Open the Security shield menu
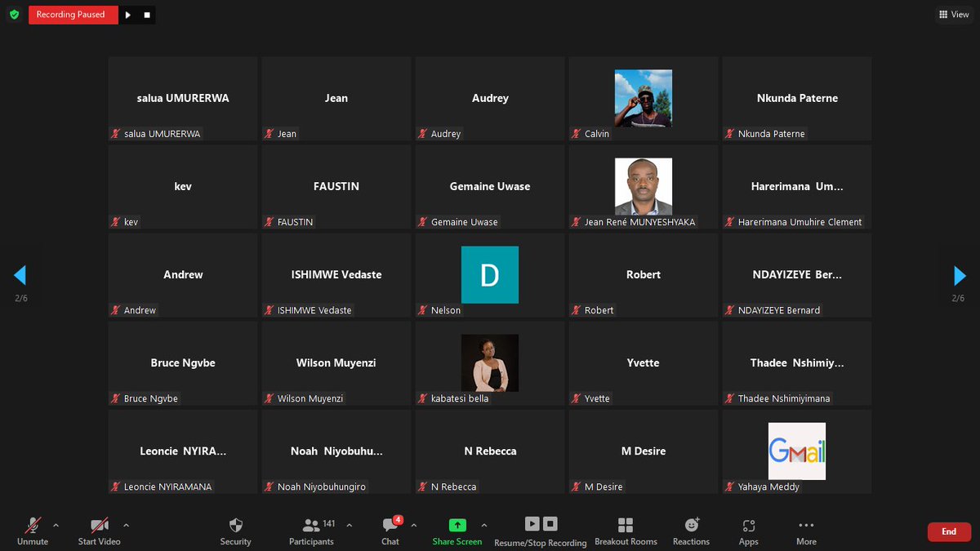This screenshot has width=980, height=551. point(235,531)
